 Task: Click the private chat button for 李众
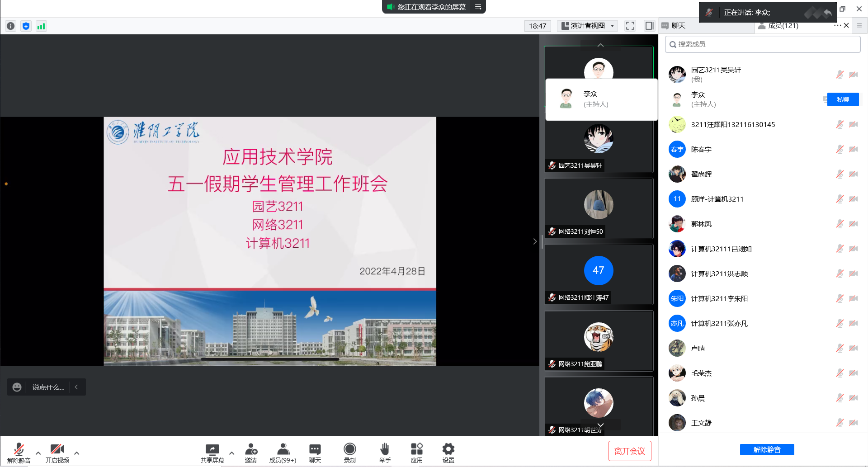(x=843, y=99)
